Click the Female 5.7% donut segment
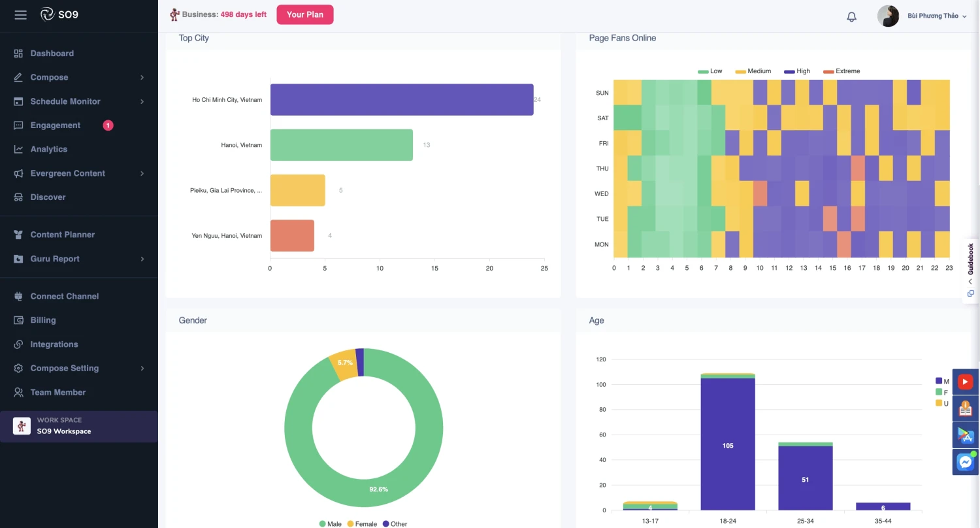Screen dimensions: 980x528 343,365
